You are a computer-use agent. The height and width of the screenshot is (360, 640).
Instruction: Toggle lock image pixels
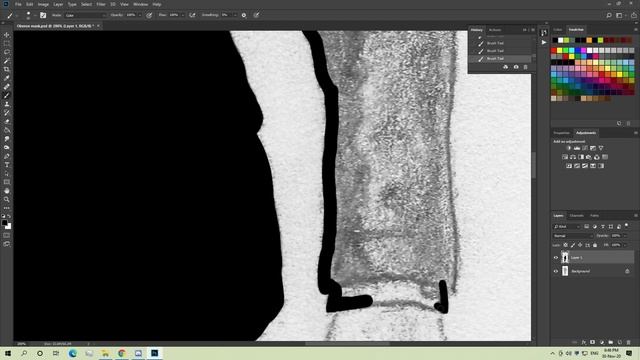573,245
